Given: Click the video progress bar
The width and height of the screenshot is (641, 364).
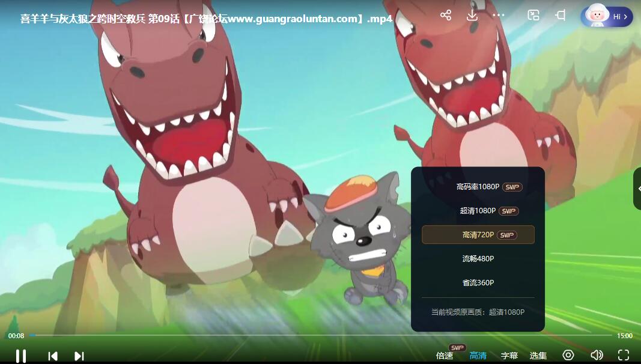Looking at the screenshot, I should point(321,335).
